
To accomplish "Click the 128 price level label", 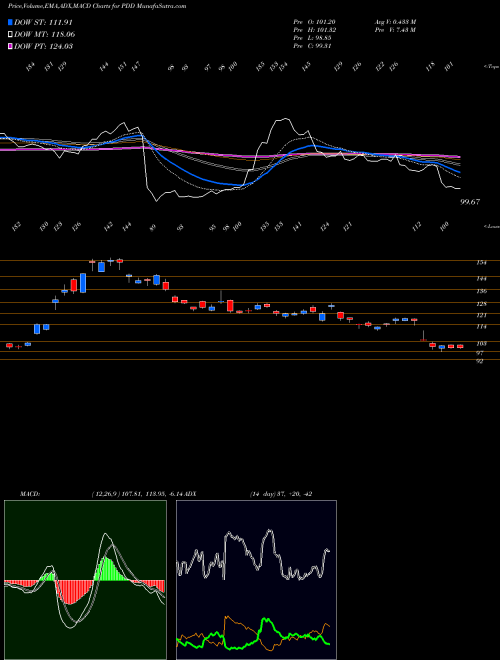I will pyautogui.click(x=481, y=304).
